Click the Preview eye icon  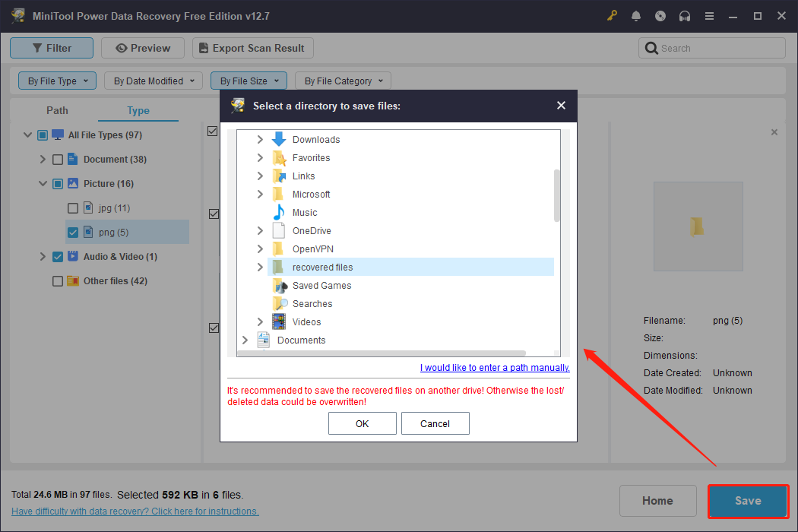(122, 47)
